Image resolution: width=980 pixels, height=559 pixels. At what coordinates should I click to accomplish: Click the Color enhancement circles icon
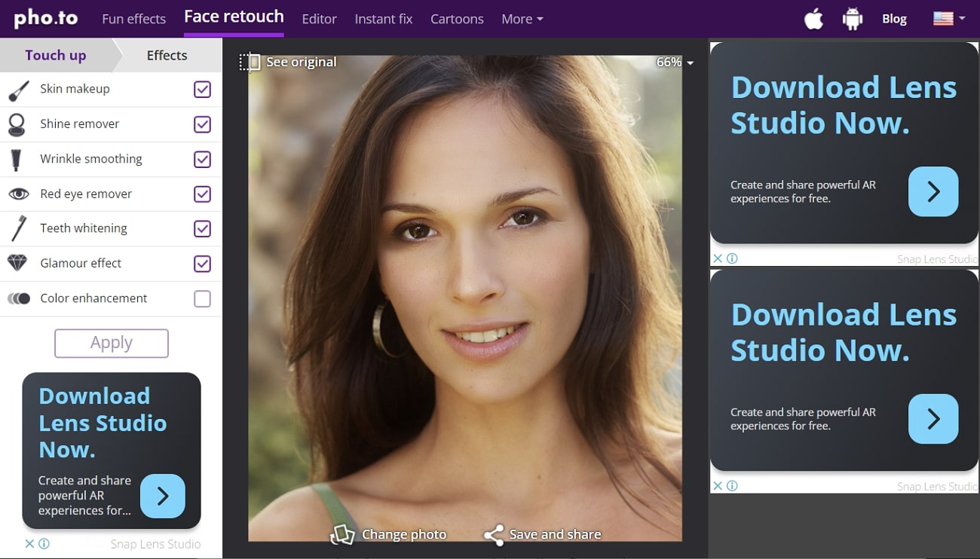19,298
